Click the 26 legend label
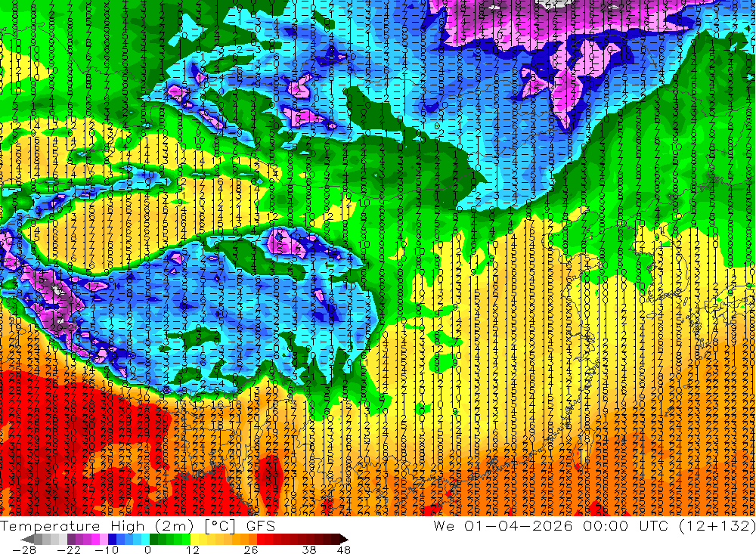The height and width of the screenshot is (554, 756). (x=251, y=549)
